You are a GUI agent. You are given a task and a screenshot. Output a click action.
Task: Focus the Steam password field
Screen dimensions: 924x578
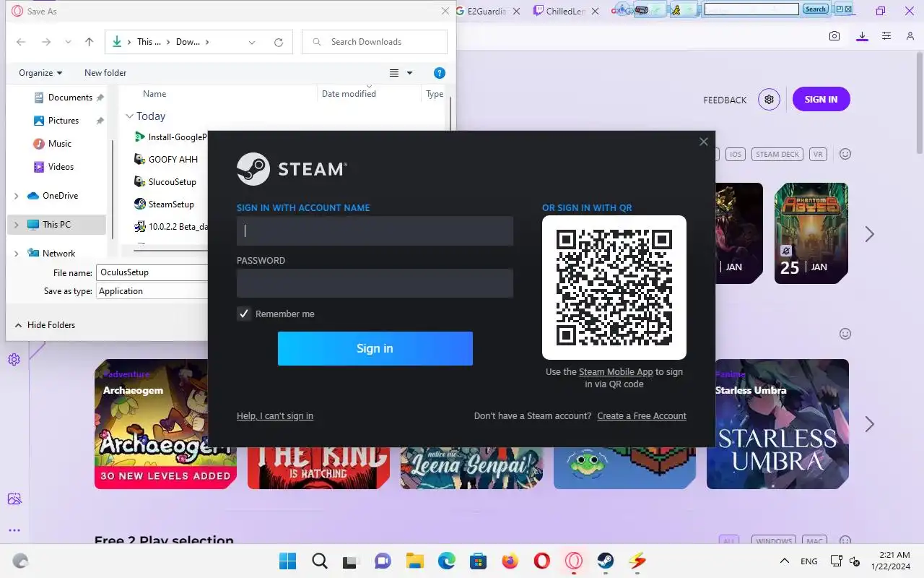(x=375, y=283)
